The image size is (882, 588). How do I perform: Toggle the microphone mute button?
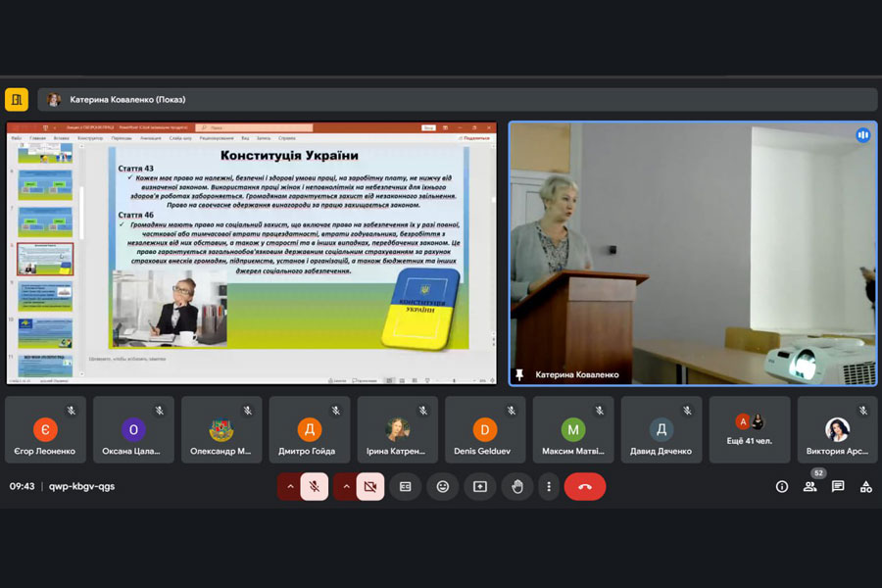tap(315, 487)
